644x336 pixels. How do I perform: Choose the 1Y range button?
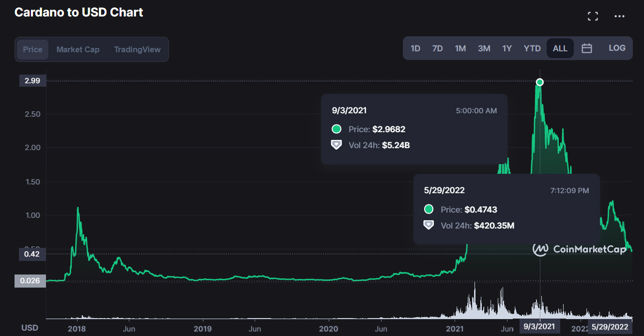click(x=507, y=48)
